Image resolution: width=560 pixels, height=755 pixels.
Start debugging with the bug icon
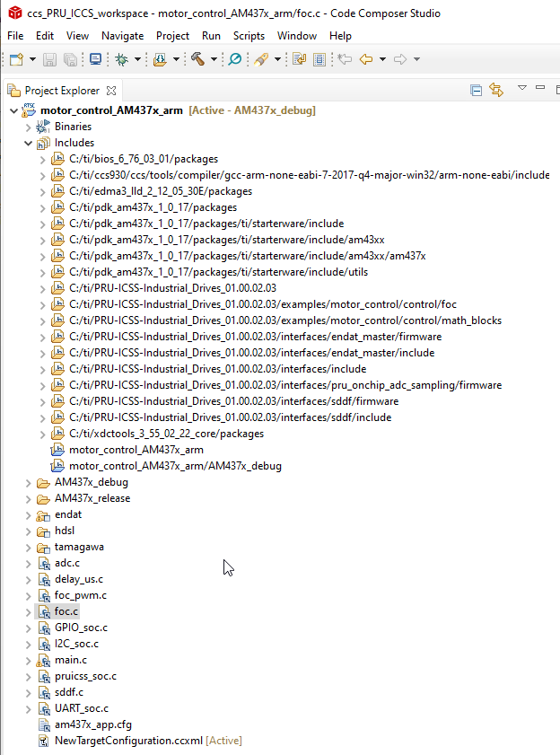pyautogui.click(x=122, y=59)
